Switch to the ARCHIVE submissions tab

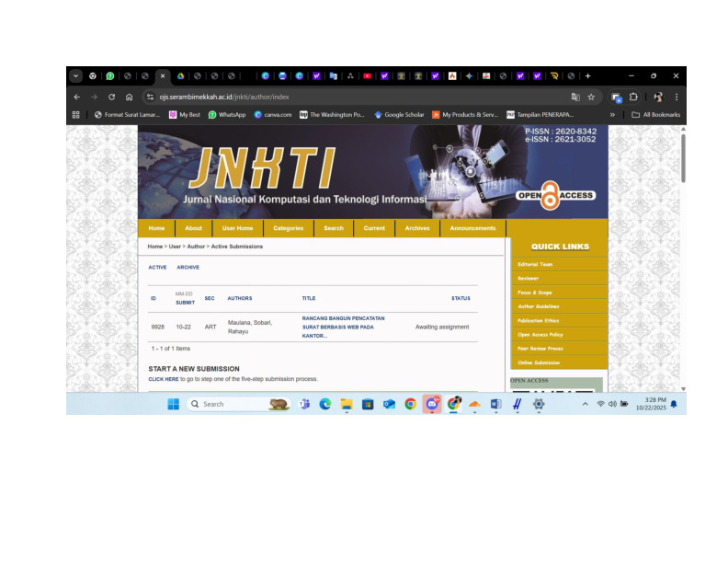[x=188, y=268]
